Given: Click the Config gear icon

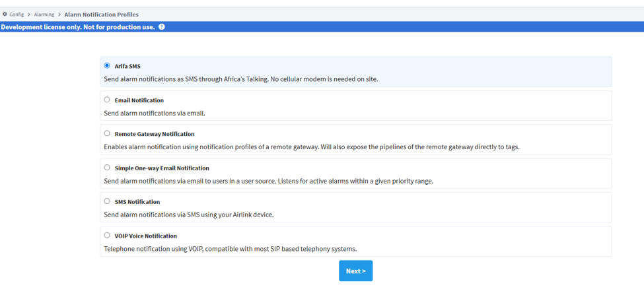Looking at the screenshot, I should [5, 15].
